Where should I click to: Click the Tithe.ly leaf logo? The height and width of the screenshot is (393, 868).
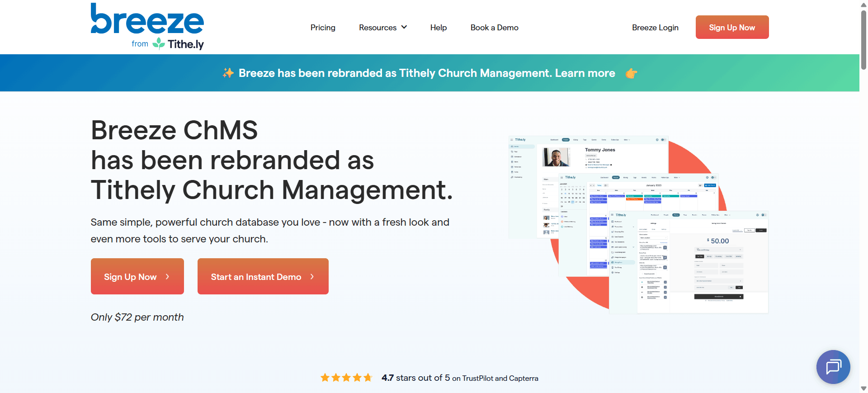[159, 43]
